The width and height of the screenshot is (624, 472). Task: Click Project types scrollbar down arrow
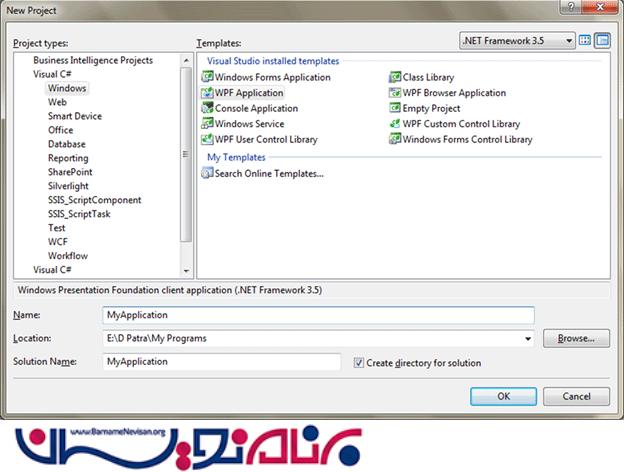coord(186,271)
